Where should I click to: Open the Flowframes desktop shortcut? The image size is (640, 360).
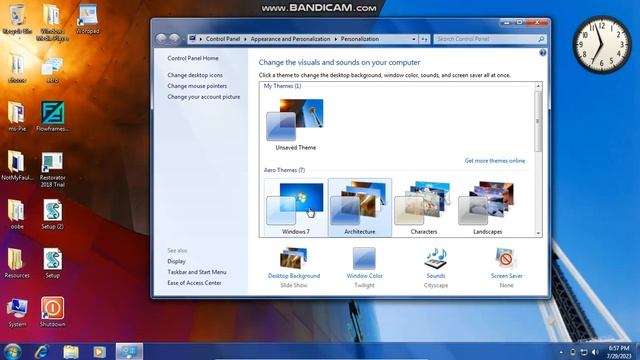pos(52,117)
